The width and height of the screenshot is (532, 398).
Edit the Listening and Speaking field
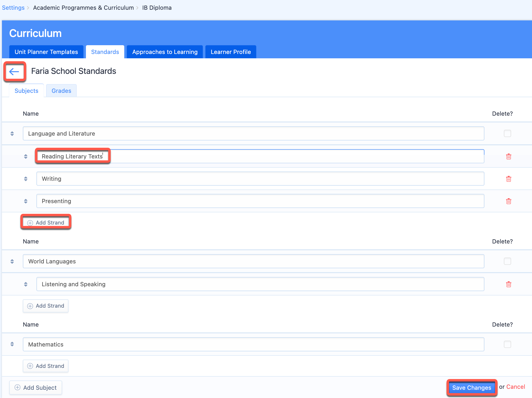click(260, 284)
